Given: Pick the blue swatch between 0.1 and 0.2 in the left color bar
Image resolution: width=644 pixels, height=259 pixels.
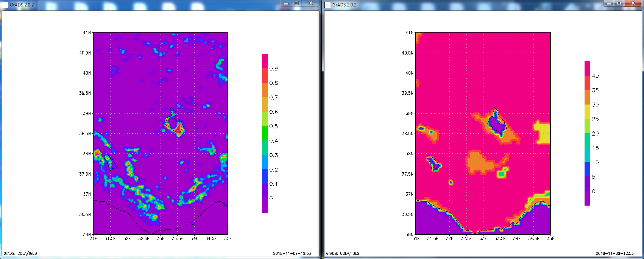Looking at the screenshot, I should coord(265,177).
